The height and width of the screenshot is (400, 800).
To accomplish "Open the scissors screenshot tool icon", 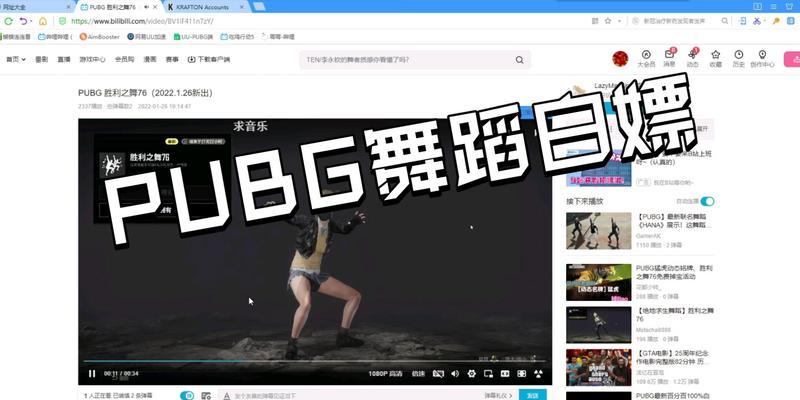I will coord(757,21).
